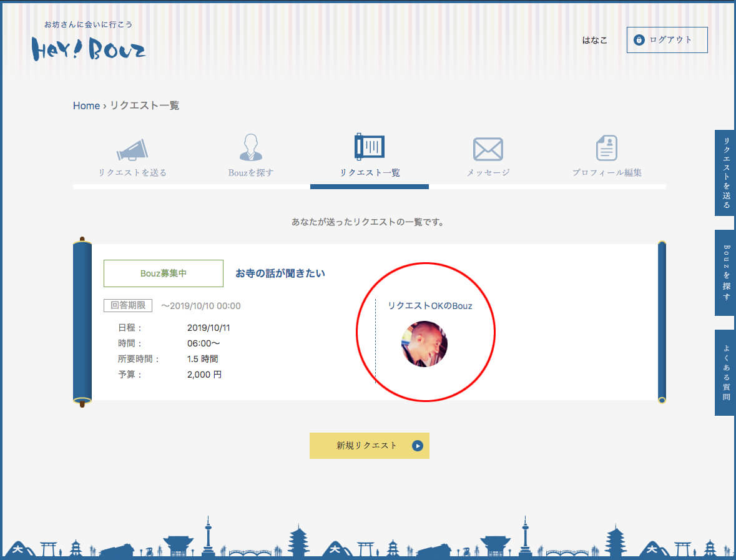Screen dimensions: 736x560
Task: Select the scroll icon above リクエスト一覧
Action: pos(369,147)
